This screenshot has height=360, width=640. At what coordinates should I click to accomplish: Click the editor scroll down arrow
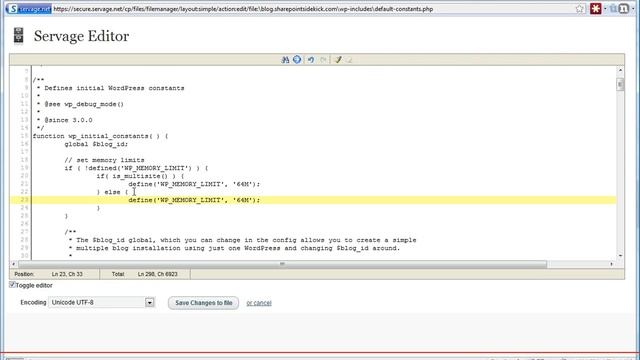[x=620, y=256]
